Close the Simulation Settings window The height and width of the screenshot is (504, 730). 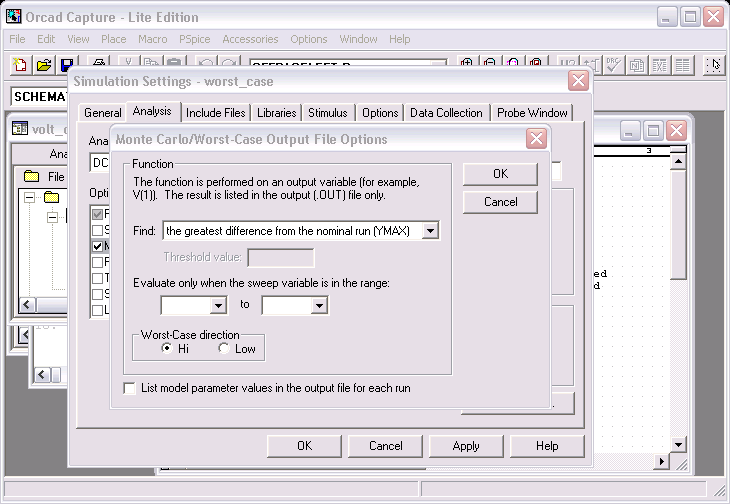coord(578,81)
